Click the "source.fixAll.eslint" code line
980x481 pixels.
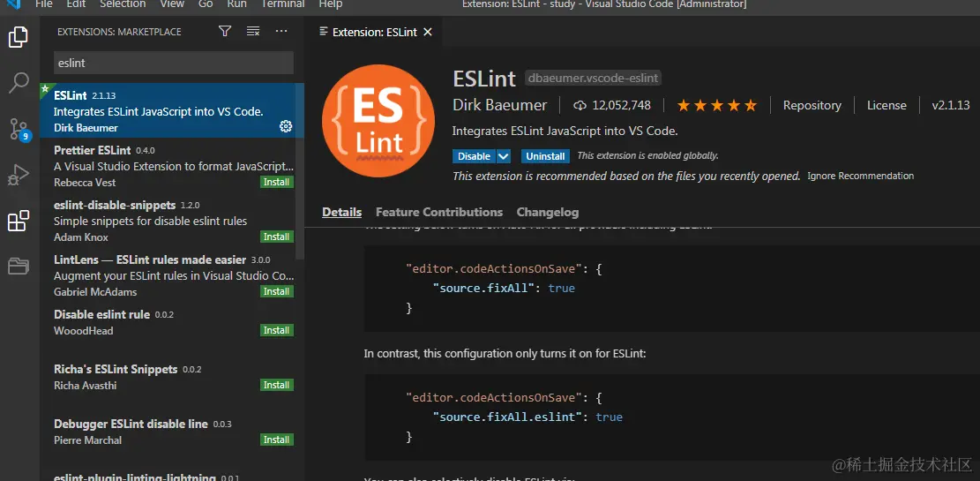click(528, 417)
